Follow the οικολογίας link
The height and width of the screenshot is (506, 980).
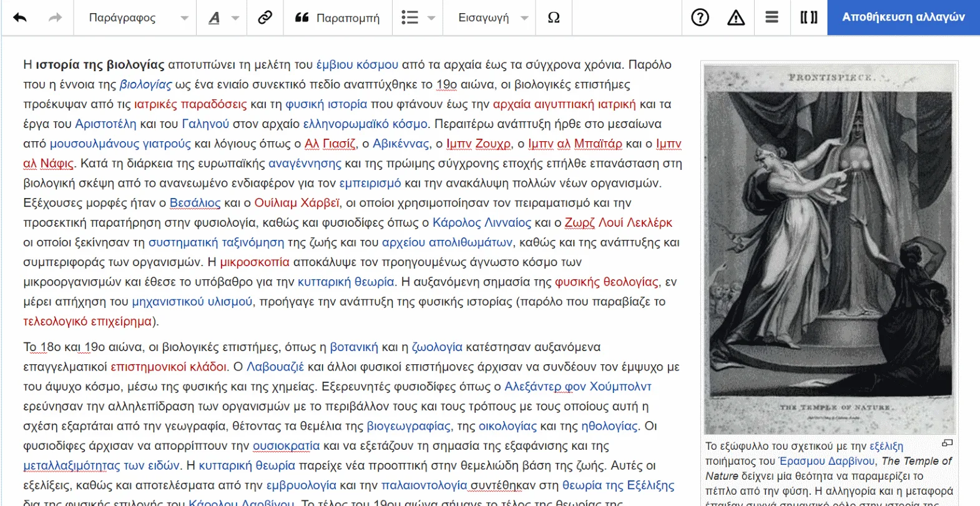click(507, 426)
